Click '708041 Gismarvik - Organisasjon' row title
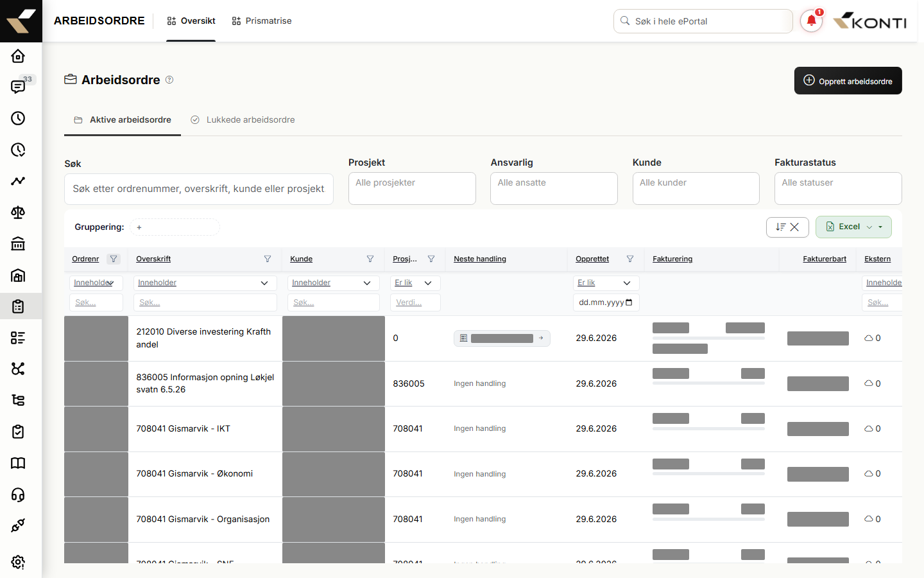This screenshot has width=924, height=578. click(203, 519)
